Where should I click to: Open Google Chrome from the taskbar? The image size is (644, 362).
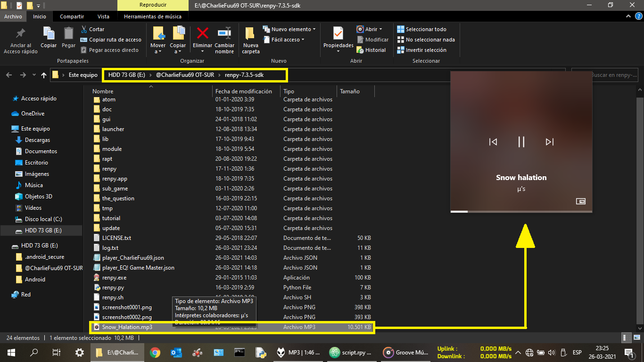(155, 352)
